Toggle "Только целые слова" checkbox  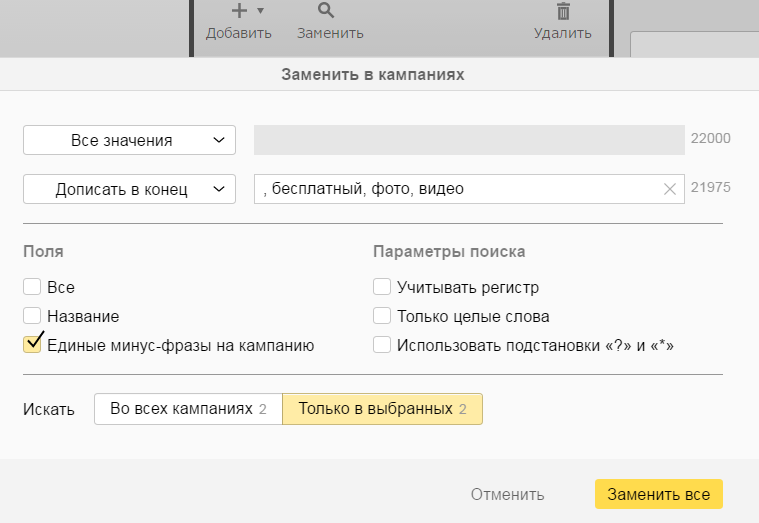click(382, 316)
